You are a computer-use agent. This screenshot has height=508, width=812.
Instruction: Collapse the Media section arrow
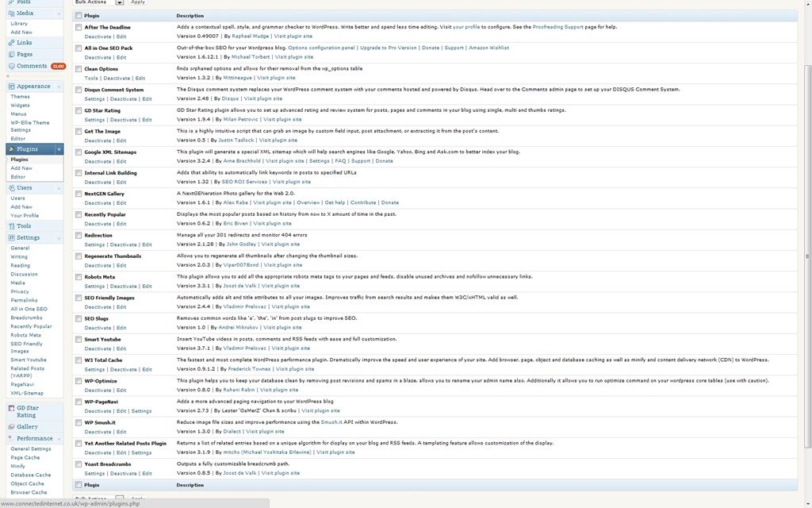[59, 13]
